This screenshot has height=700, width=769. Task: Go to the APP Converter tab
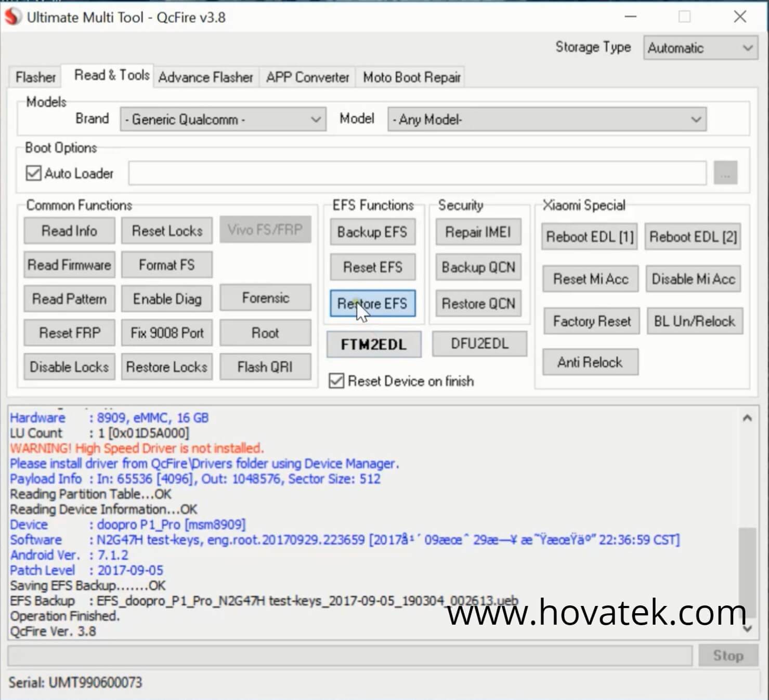307,77
